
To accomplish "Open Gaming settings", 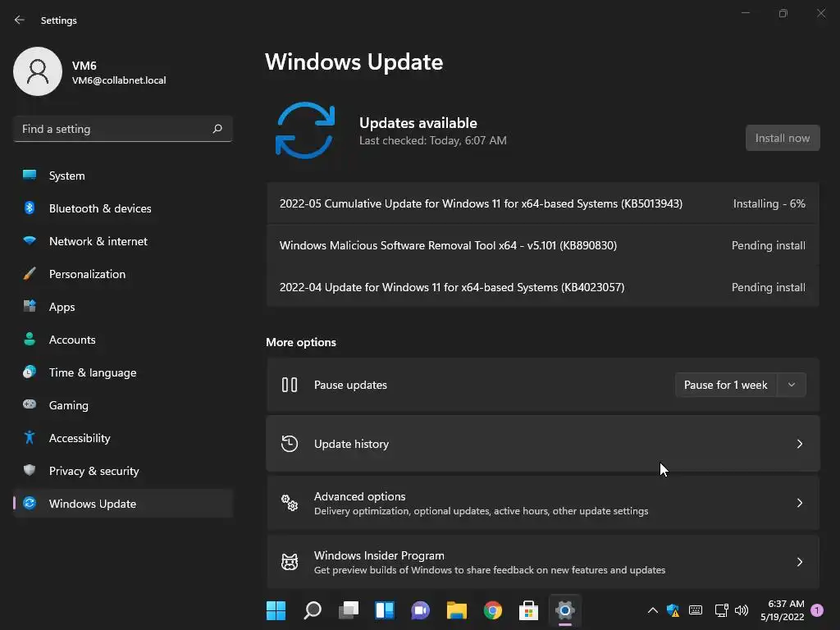I will point(123,404).
